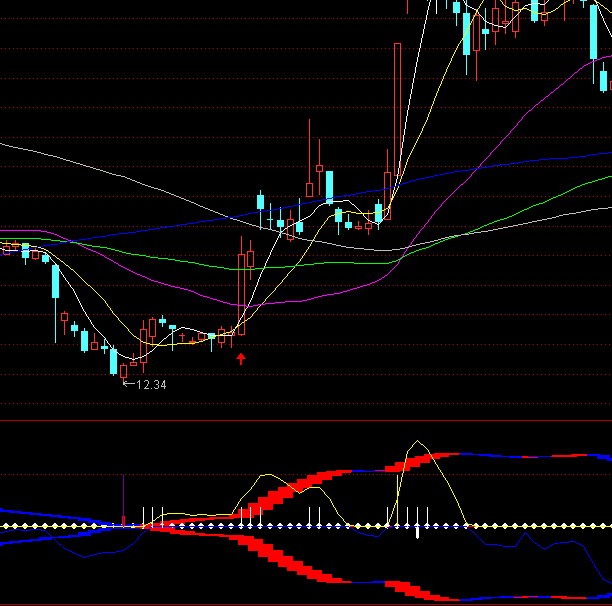Click the tallest yellow peak in the indicator
612x606 pixels.
pos(416,443)
